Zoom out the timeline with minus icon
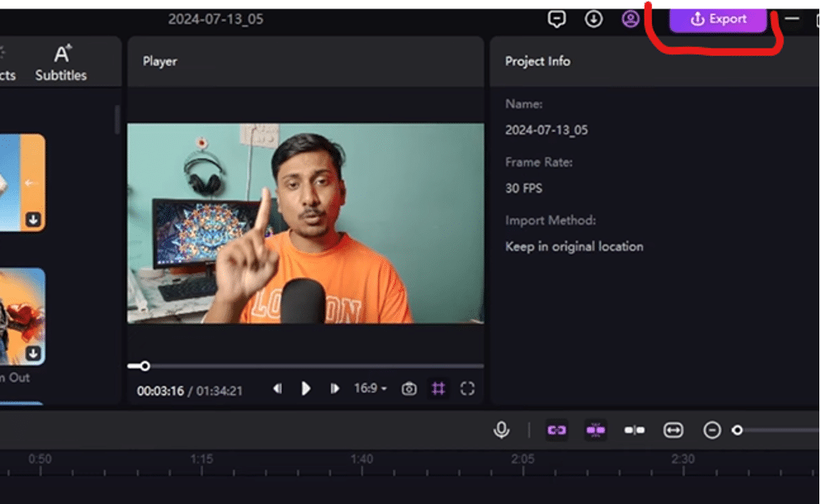The width and height of the screenshot is (821, 504). (x=712, y=430)
